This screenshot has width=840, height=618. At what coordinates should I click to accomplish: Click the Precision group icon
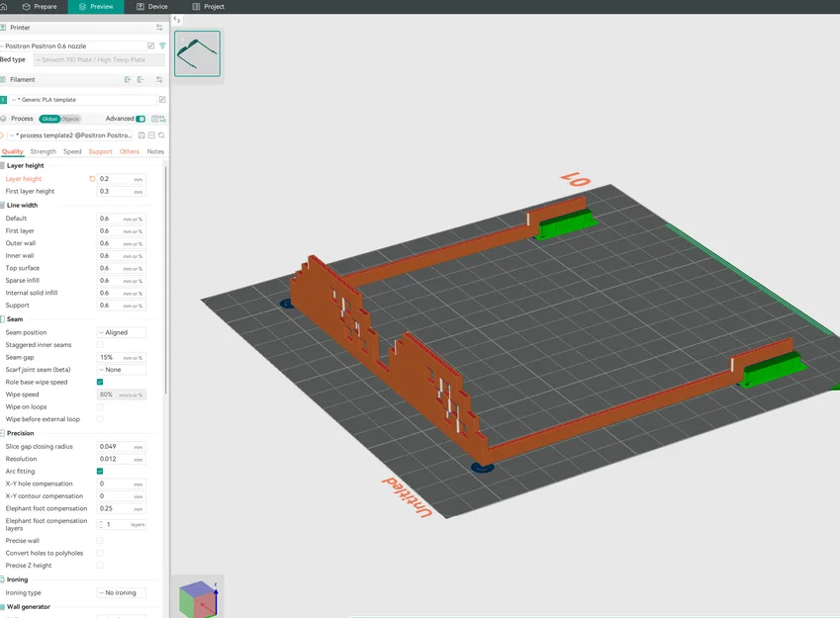click(x=2, y=433)
